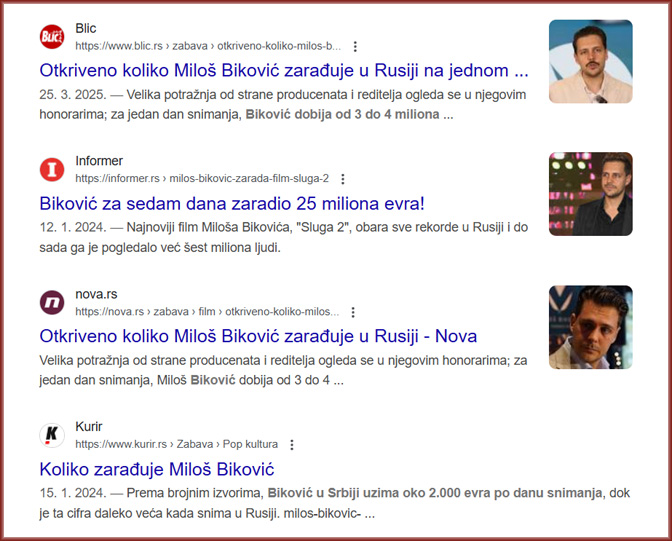The width and height of the screenshot is (672, 541).
Task: Click the Informer site favicon
Action: click(x=52, y=169)
